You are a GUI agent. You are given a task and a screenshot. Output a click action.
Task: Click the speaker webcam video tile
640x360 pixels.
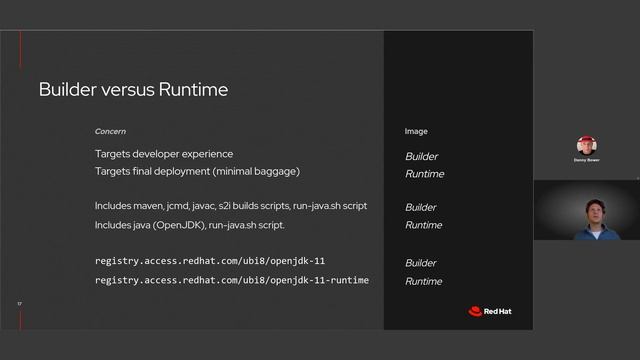(587, 210)
